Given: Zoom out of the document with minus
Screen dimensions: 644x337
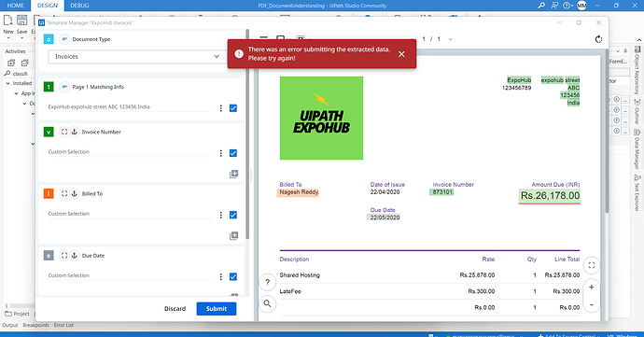Looking at the screenshot, I should (592, 304).
